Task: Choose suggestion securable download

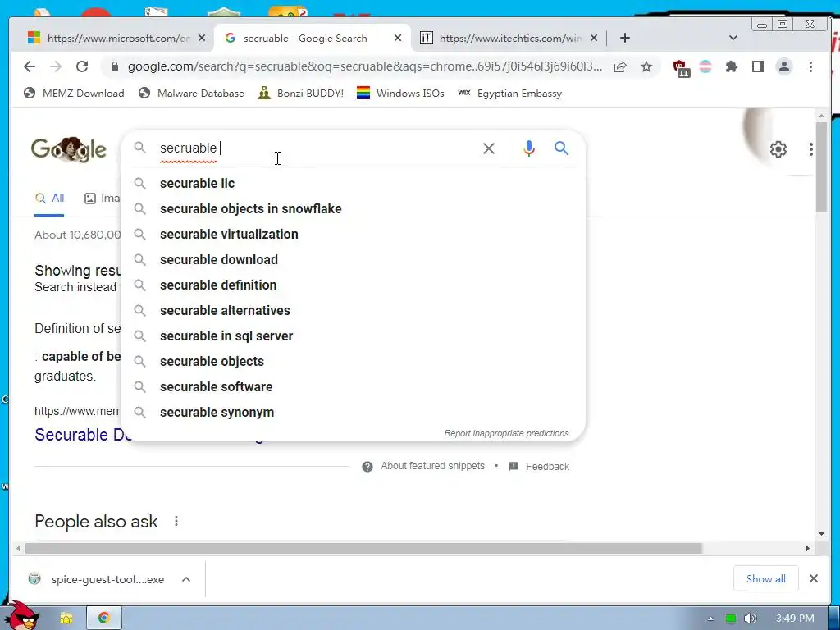Action: tap(354, 260)
